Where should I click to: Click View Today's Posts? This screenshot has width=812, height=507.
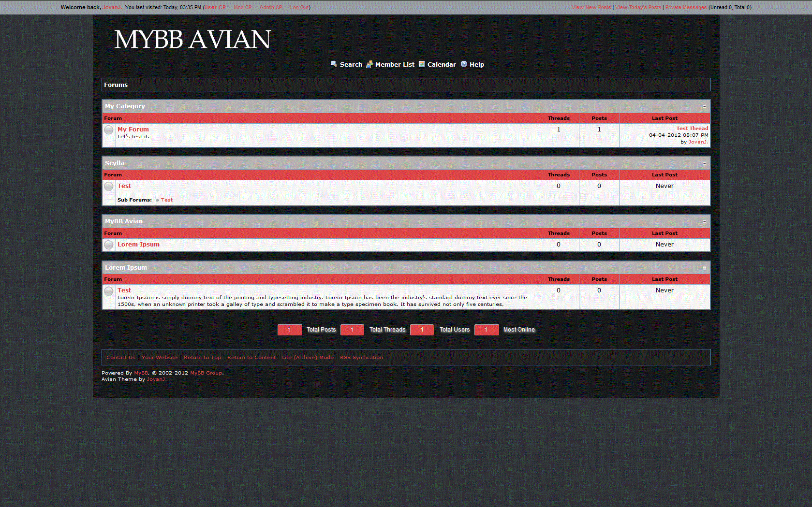(x=638, y=7)
